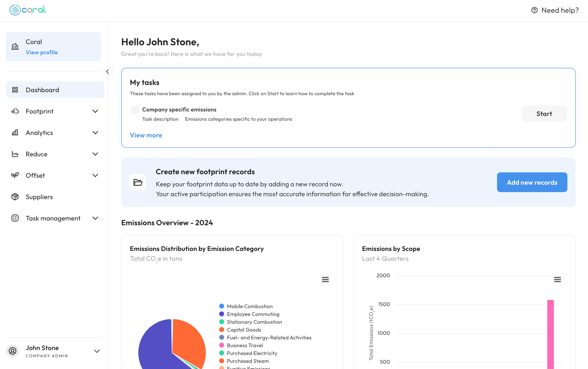
Task: Open John Stone account dropdown chevron
Action: point(97,351)
